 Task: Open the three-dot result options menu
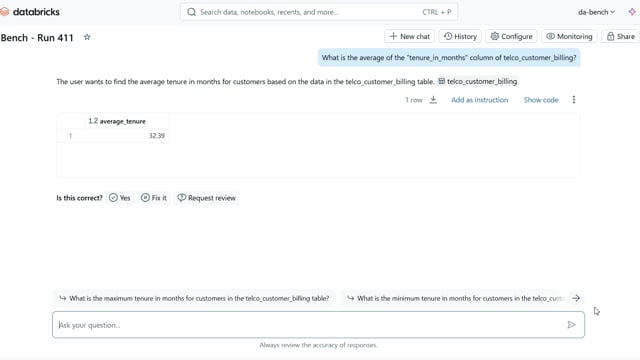tap(573, 100)
